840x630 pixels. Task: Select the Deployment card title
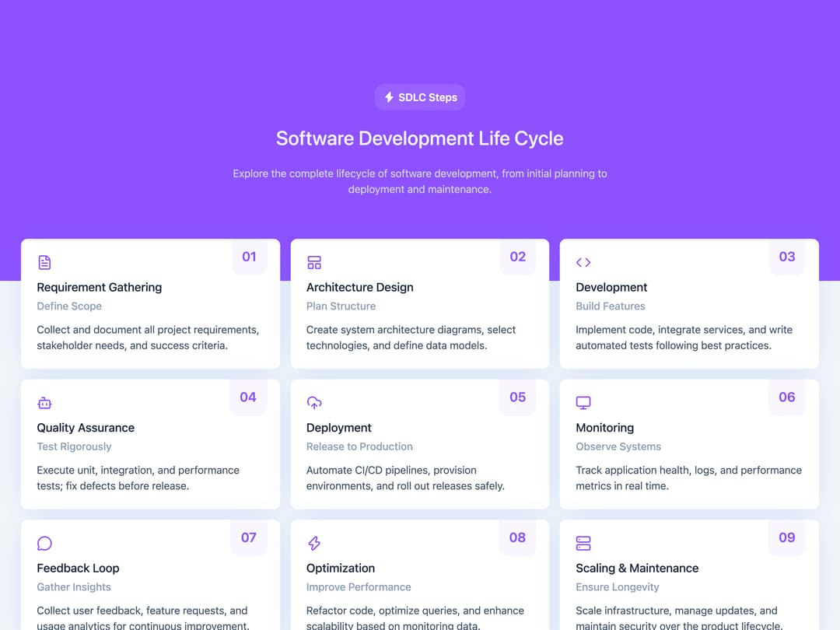(338, 428)
